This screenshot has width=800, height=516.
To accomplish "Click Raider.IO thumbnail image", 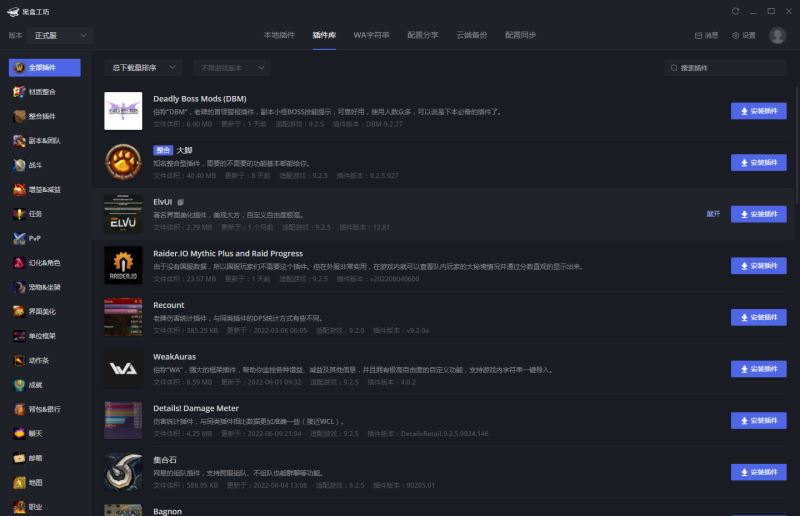I will (123, 265).
